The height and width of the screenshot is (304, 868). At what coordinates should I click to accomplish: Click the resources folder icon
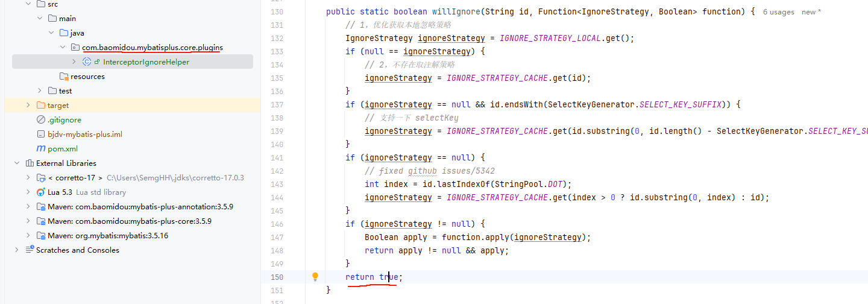(64, 76)
